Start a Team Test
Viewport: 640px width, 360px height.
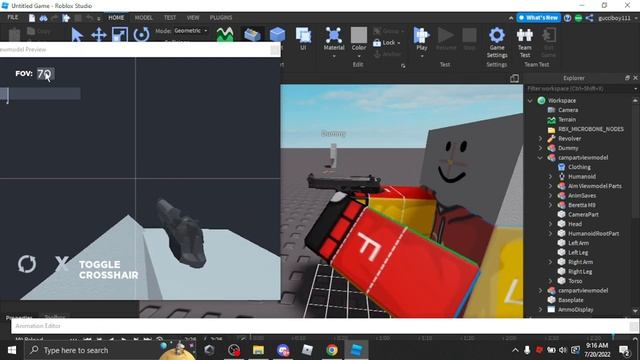(524, 42)
